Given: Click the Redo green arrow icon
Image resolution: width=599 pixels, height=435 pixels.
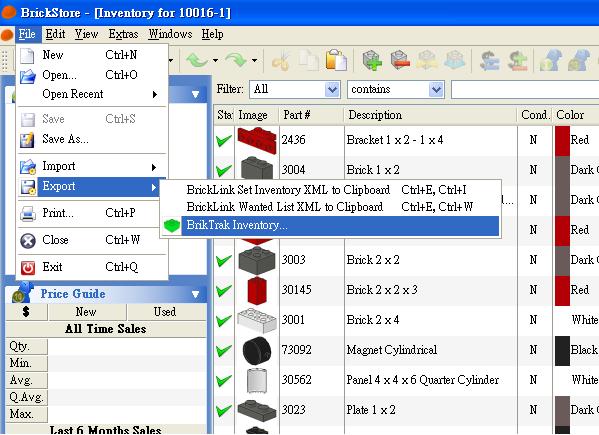Looking at the screenshot, I should (x=236, y=60).
